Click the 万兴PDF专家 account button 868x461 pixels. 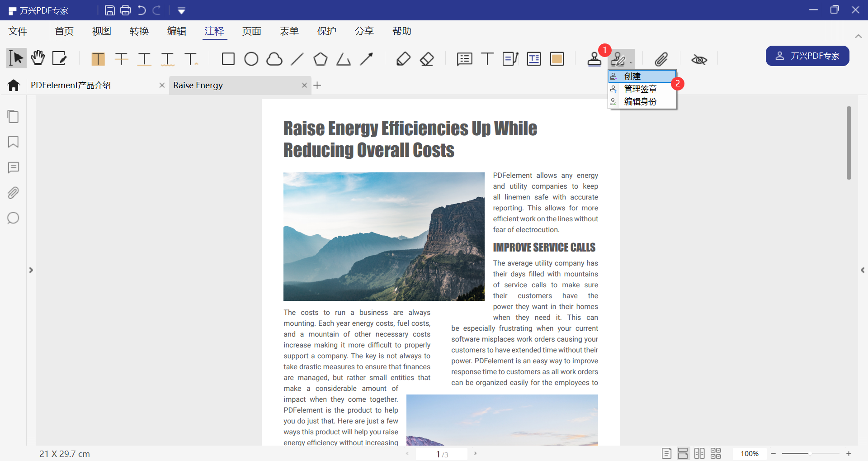pyautogui.click(x=807, y=56)
